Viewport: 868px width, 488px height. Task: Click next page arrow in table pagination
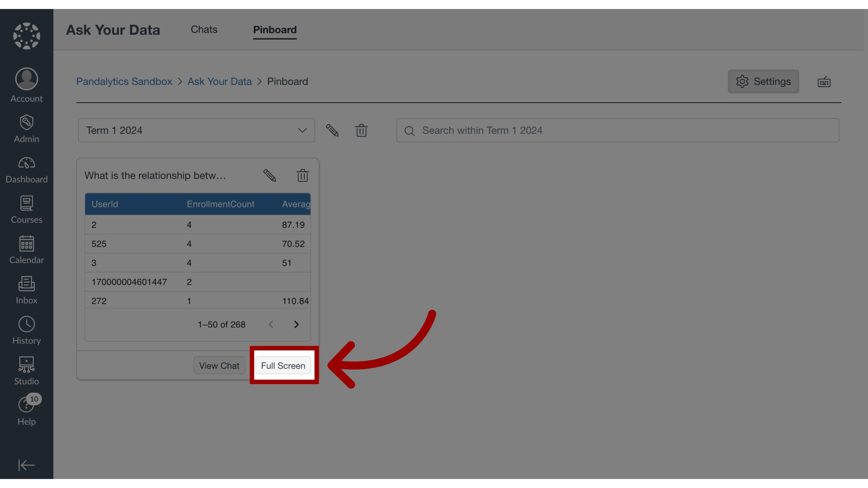296,324
